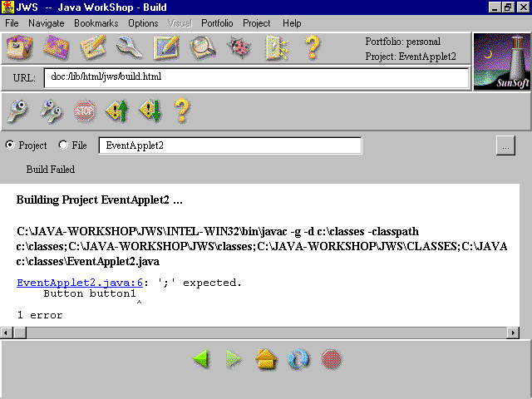Screen dimensions: 532x399
Task: Click the JWS title bar application icon
Action: [7, 7]
